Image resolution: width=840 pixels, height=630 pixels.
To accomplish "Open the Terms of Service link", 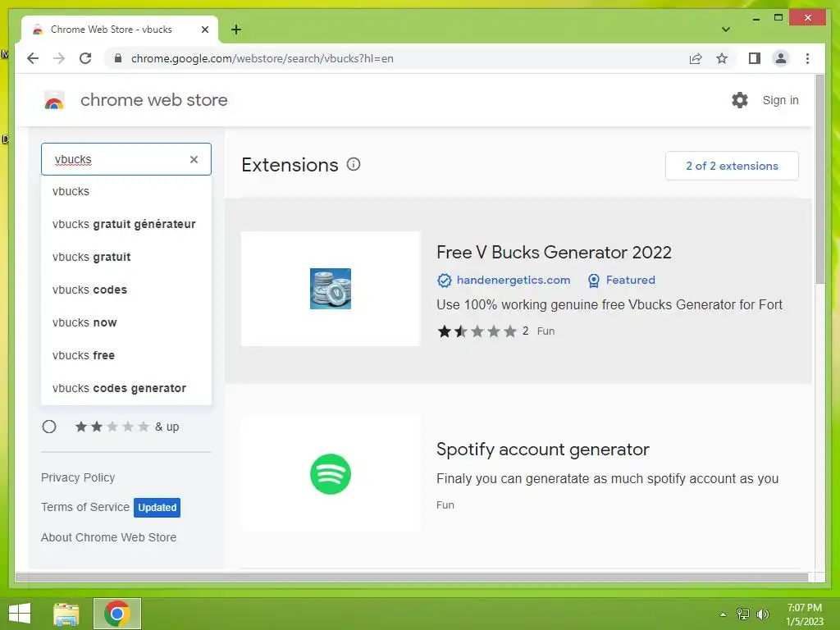I will 85,507.
